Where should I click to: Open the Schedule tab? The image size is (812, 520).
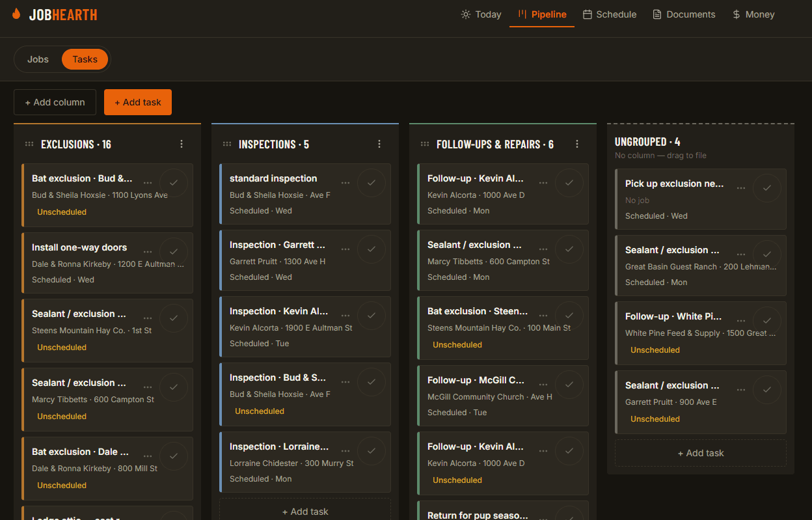pyautogui.click(x=610, y=14)
